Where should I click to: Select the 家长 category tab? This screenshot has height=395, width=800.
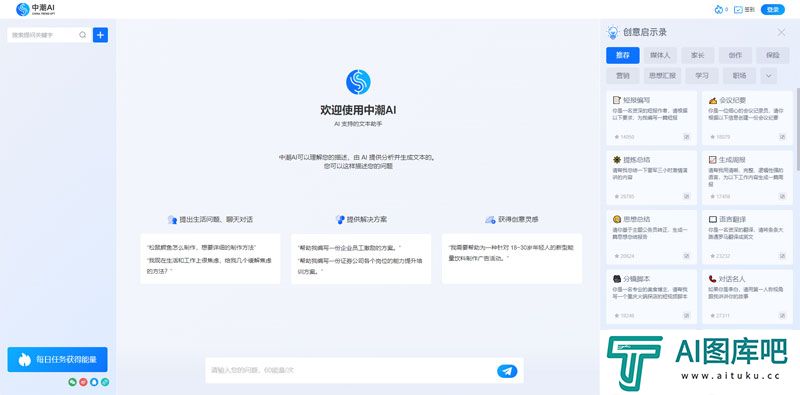click(697, 55)
